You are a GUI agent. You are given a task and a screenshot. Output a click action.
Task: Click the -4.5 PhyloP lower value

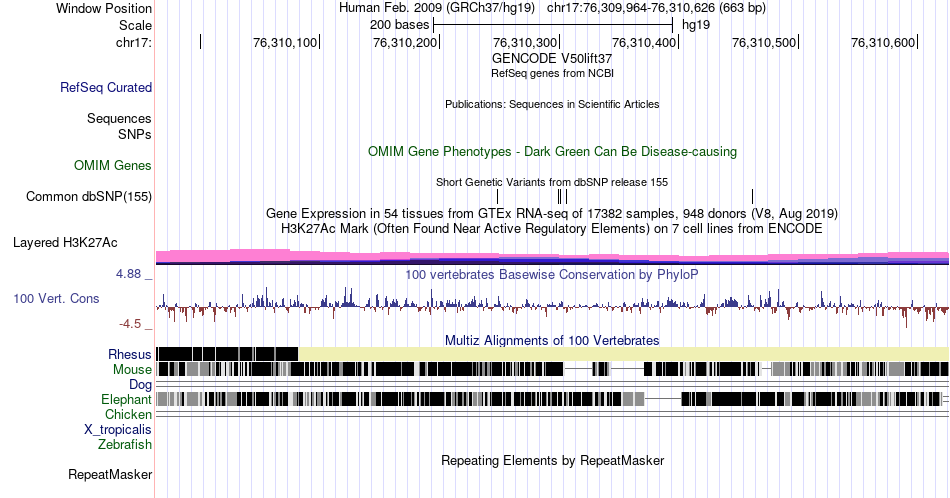click(130, 324)
